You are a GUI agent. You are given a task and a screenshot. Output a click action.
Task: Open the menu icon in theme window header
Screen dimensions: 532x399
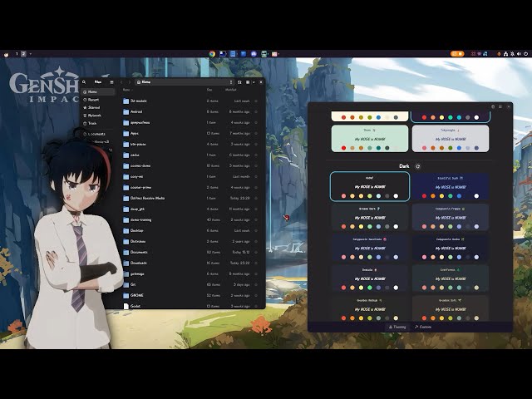(x=500, y=106)
